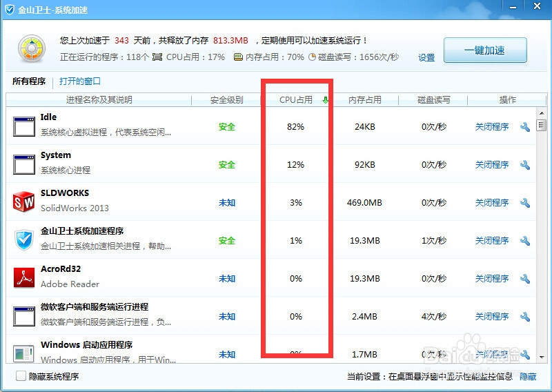Click the vertical scrollbar thumb
Image resolution: width=552 pixels, height=392 pixels.
(x=542, y=126)
